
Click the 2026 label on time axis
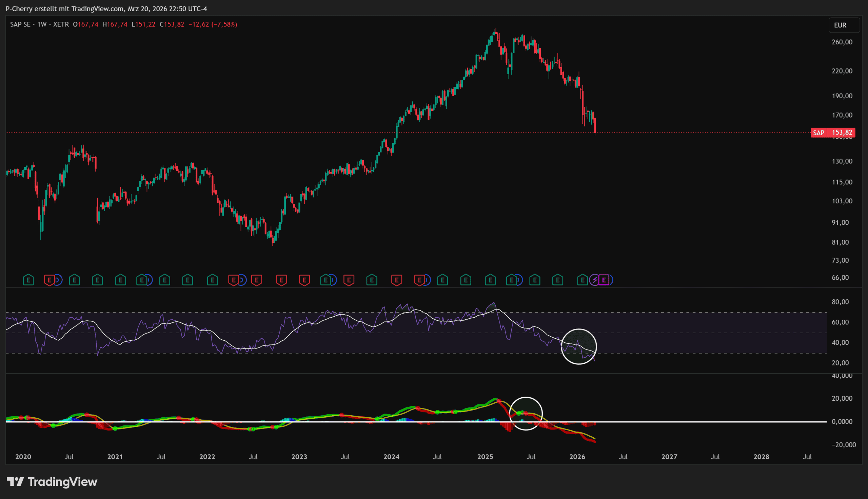tap(577, 457)
